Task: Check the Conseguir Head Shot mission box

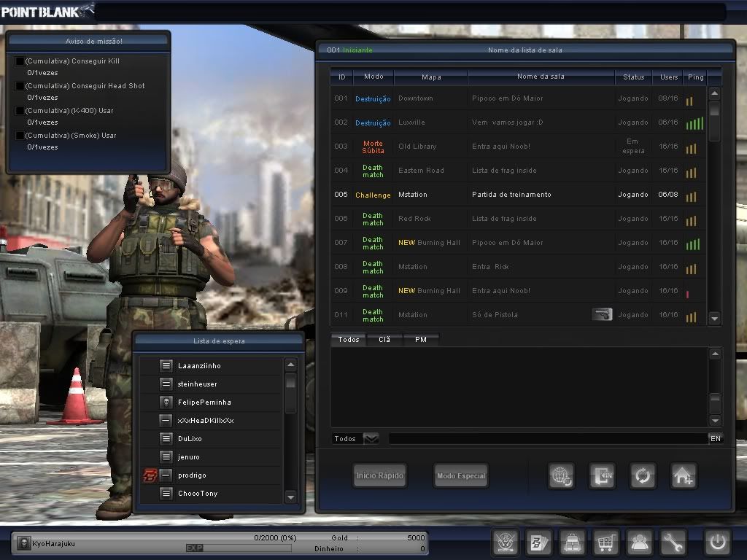Action: point(20,86)
